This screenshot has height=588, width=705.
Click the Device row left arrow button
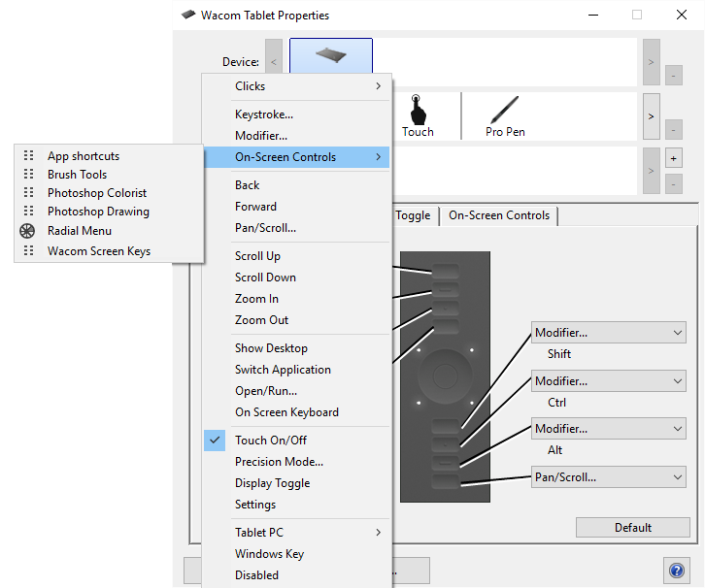[x=274, y=62]
